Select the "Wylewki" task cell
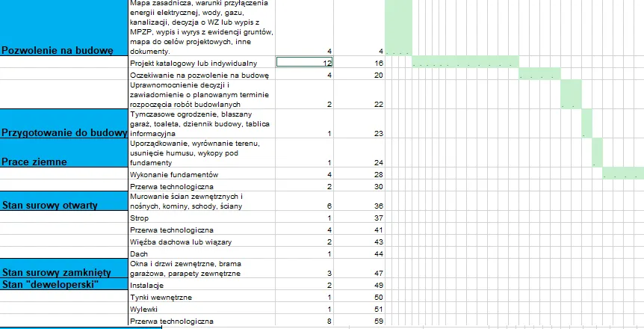 coord(202,308)
